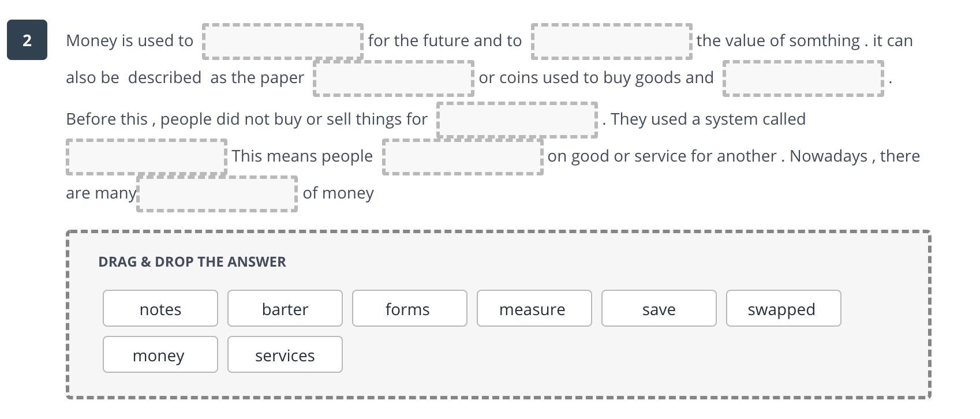The height and width of the screenshot is (419, 980).
Task: Focus the blank before 'of money'
Action: (217, 194)
